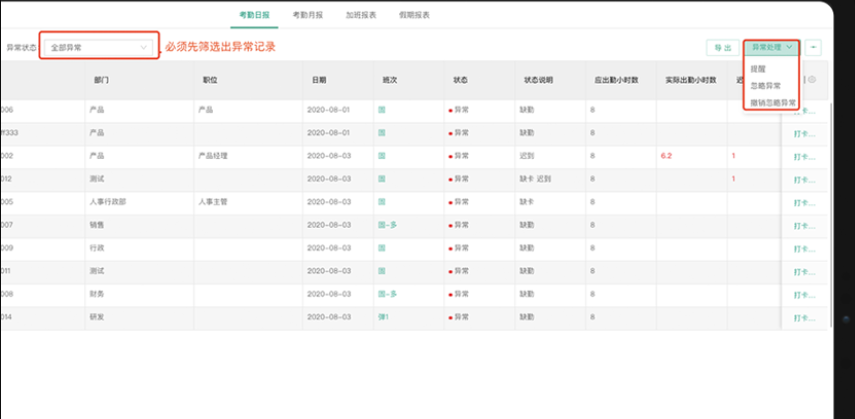Open 打卡 link in the 研发 row

pos(804,316)
